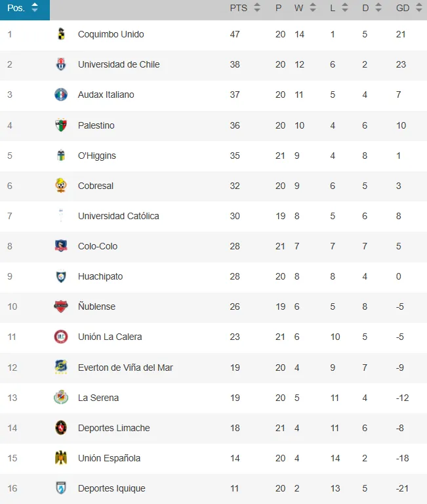Open Everton de Viña del Mar link
Image resolution: width=427 pixels, height=504 pixels.
coord(125,367)
